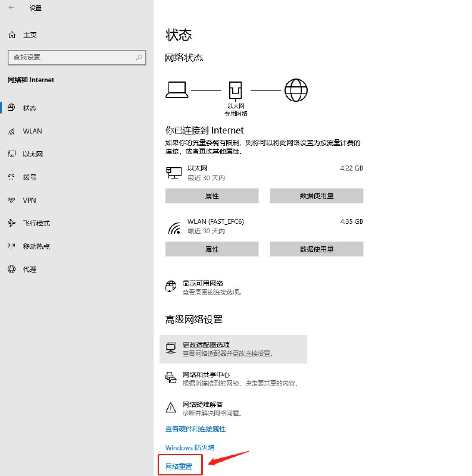The height and width of the screenshot is (476, 472).
Task: Click the 4.35 GB usage value
Action: point(351,221)
